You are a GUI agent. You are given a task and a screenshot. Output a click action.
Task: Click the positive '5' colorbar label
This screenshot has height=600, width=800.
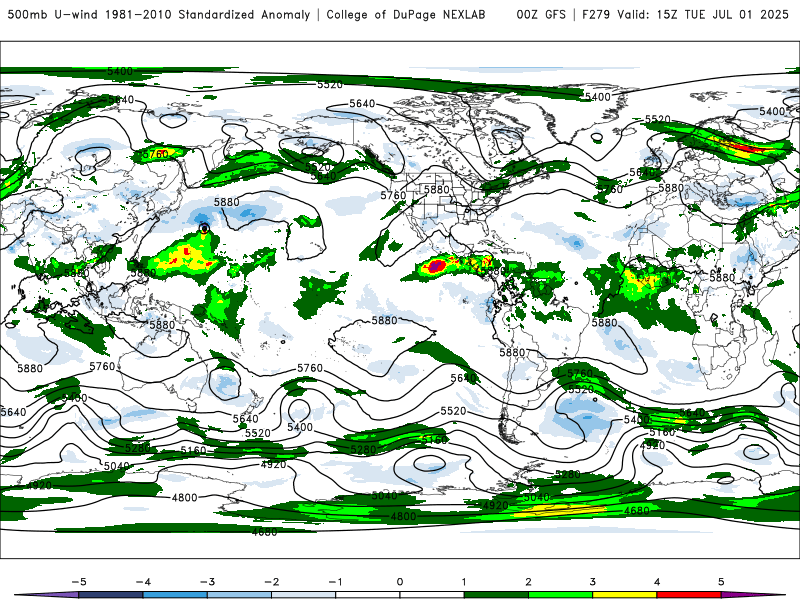click(x=721, y=582)
